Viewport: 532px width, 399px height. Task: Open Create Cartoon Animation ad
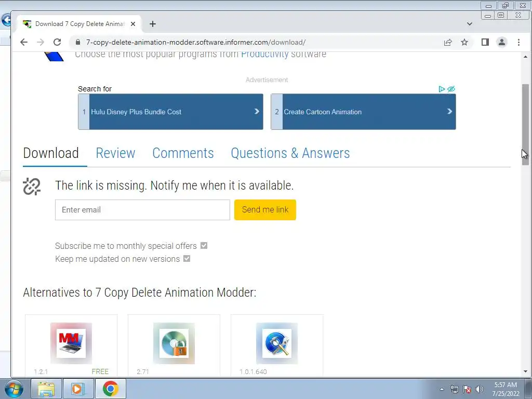tap(363, 112)
